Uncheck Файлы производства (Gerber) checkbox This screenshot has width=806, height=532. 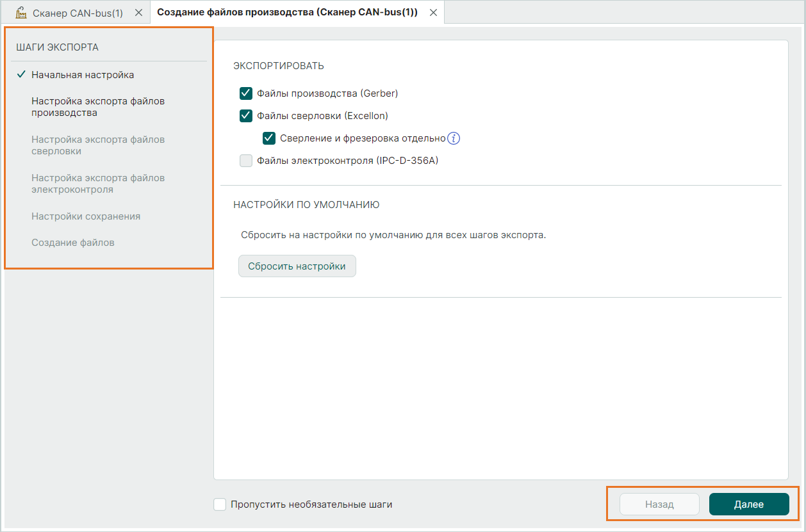(246, 93)
